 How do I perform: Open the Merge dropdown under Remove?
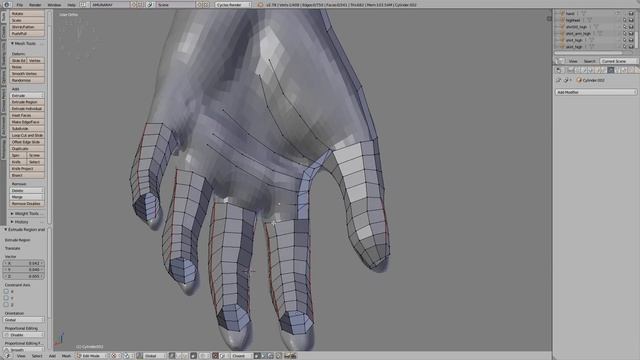click(27, 197)
